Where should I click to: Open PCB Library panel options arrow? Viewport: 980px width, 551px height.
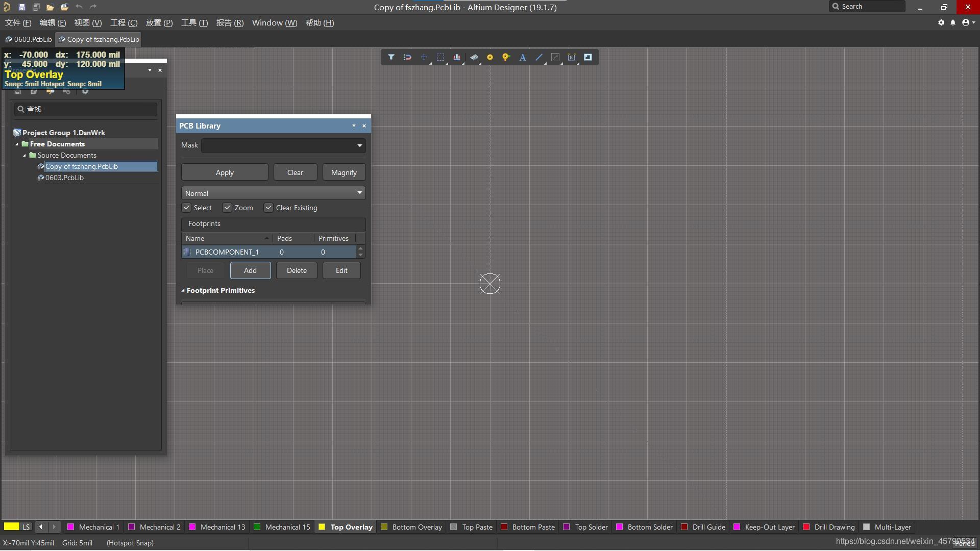(354, 126)
